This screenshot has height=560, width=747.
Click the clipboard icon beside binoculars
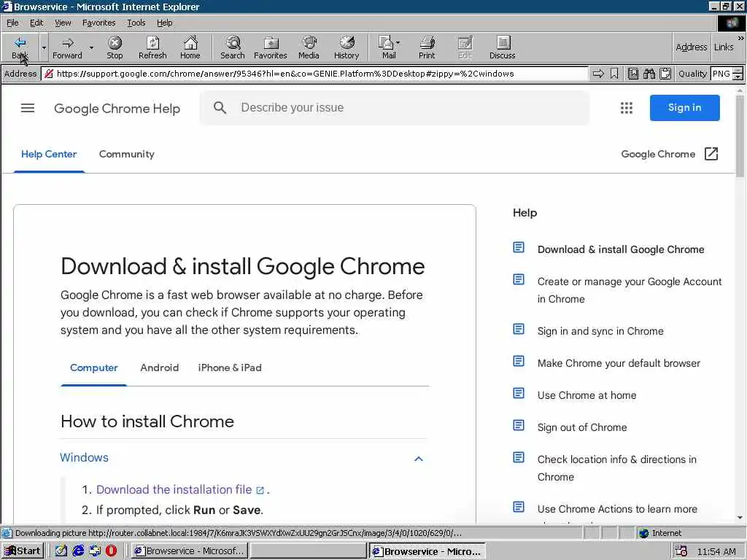pyautogui.click(x=665, y=74)
